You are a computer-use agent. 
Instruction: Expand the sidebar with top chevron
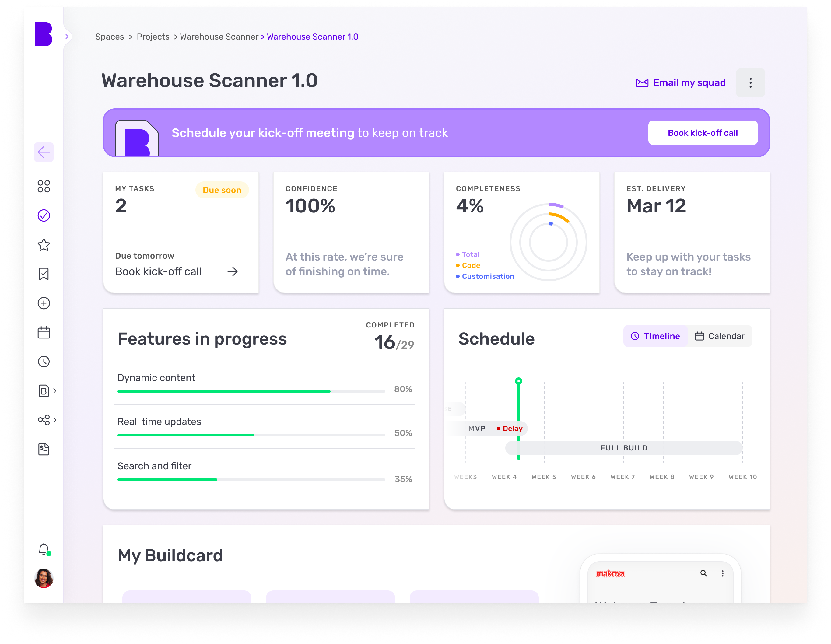click(x=67, y=37)
